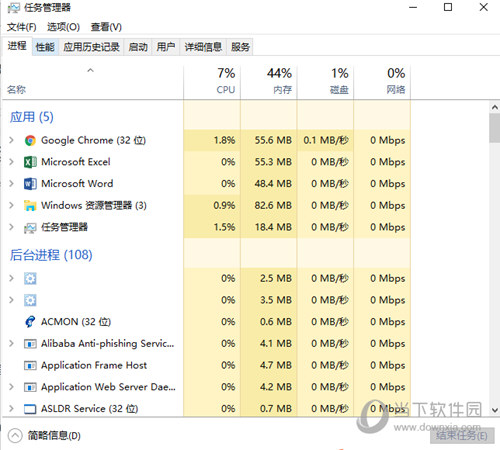Viewport: 500px width, 450px height.
Task: Select the ACMON (32 位) row name
Action: pos(76,322)
